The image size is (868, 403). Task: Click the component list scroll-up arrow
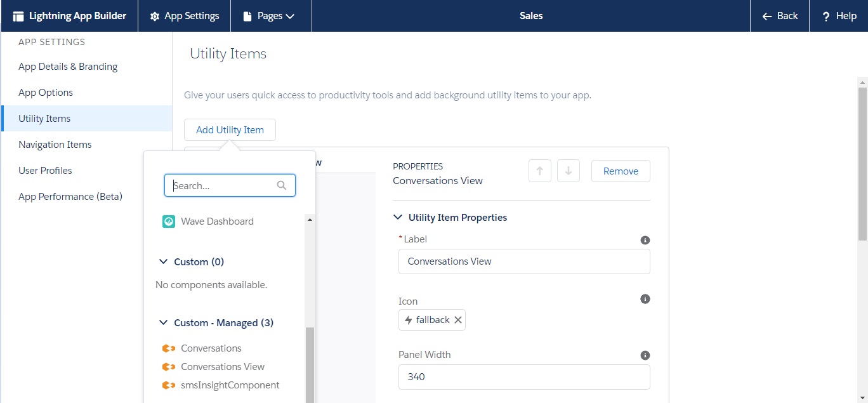click(310, 220)
